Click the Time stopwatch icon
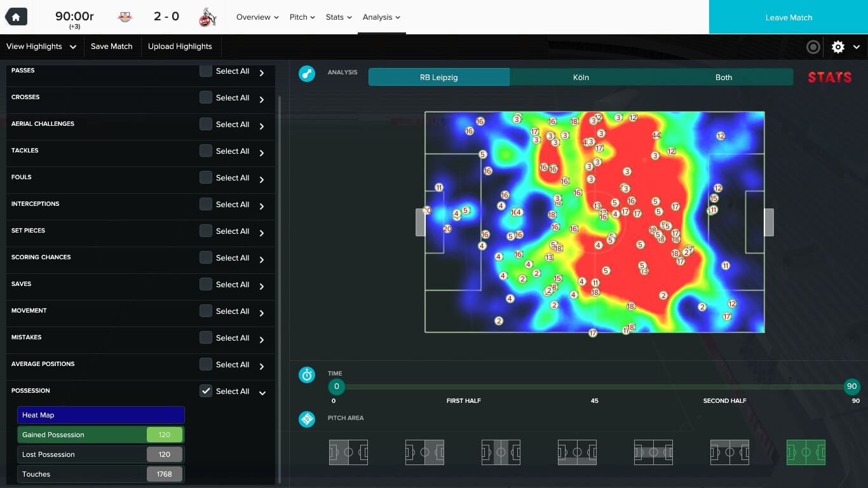 pyautogui.click(x=307, y=375)
